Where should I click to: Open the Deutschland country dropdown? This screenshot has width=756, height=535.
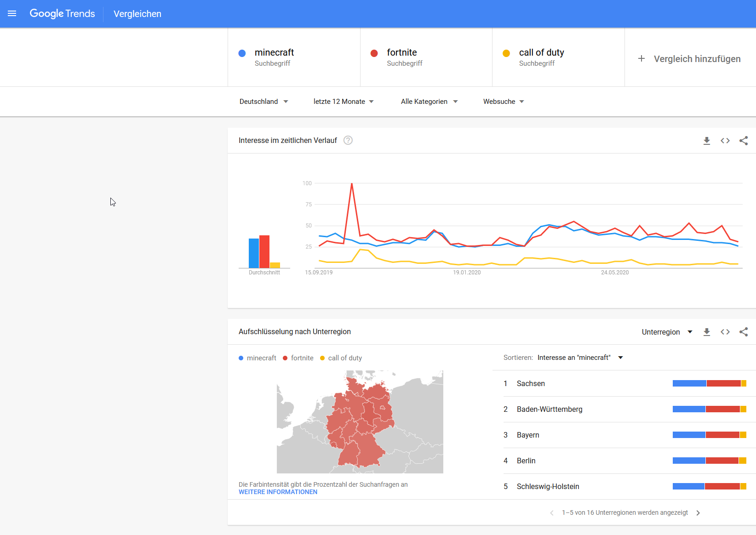263,102
